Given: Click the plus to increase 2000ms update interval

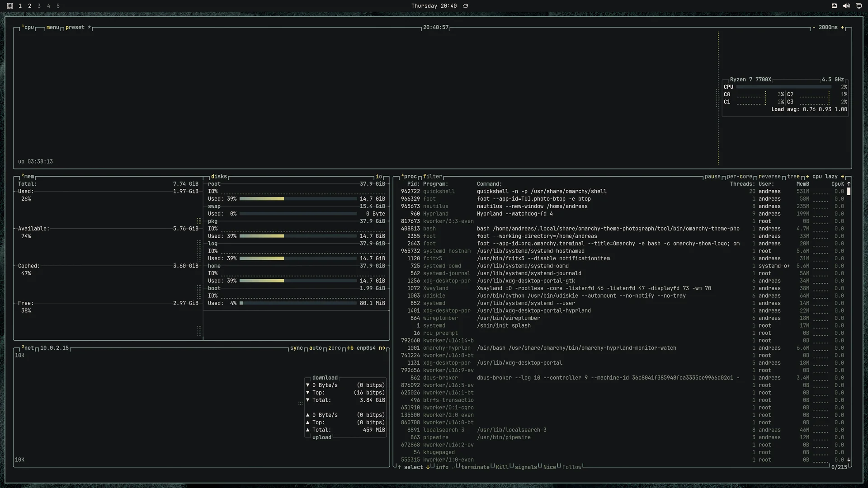Looking at the screenshot, I should coord(842,28).
